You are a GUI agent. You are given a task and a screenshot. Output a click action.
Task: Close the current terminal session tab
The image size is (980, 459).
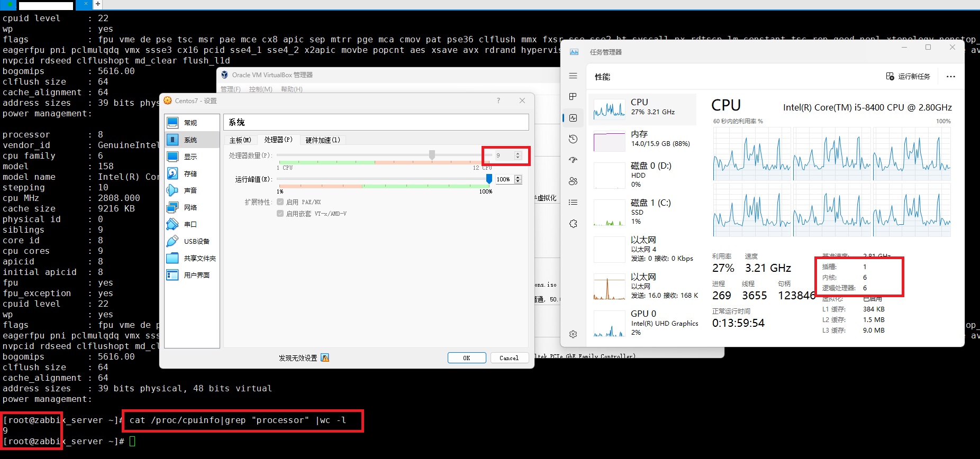pos(86,4)
